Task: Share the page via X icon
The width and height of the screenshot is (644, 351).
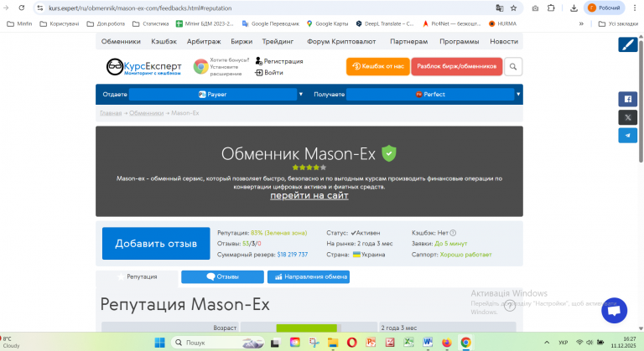Action: pos(628,117)
